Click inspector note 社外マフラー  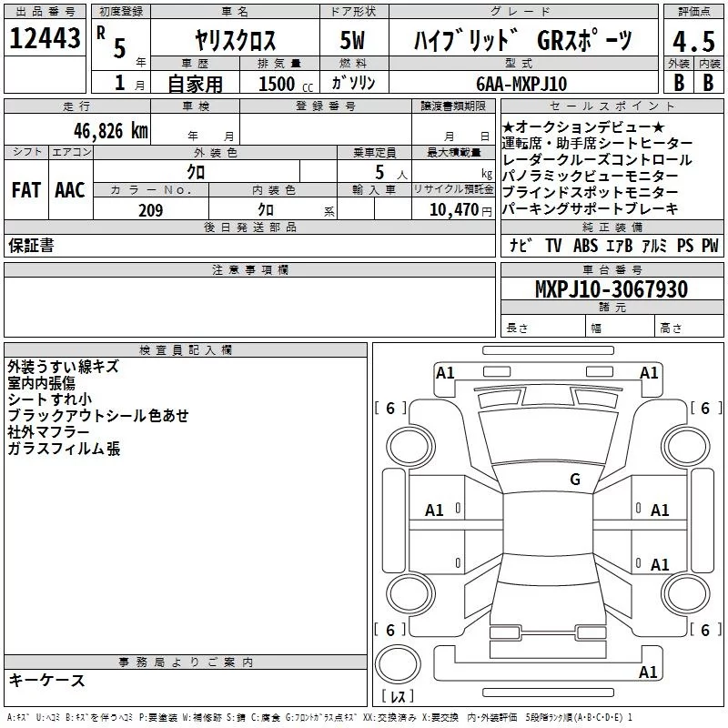coord(48,432)
